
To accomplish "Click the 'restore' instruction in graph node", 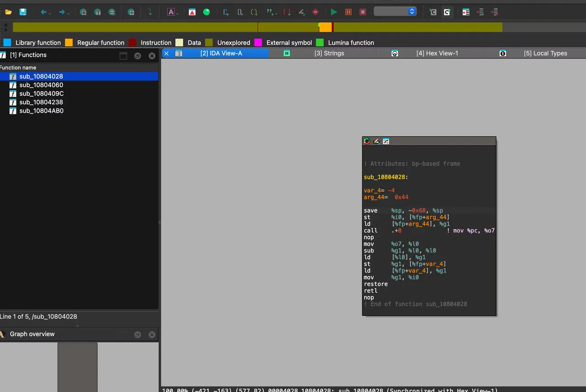I will pyautogui.click(x=376, y=284).
